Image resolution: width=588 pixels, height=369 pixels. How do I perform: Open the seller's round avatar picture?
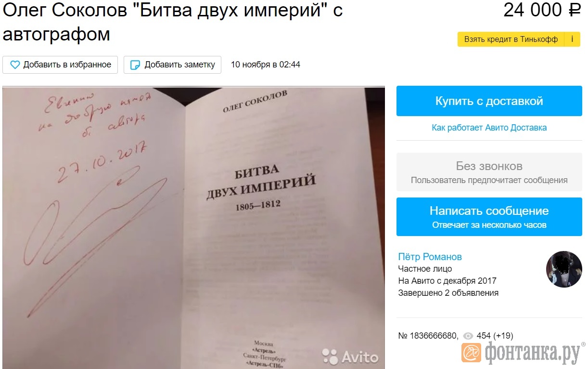(564, 269)
